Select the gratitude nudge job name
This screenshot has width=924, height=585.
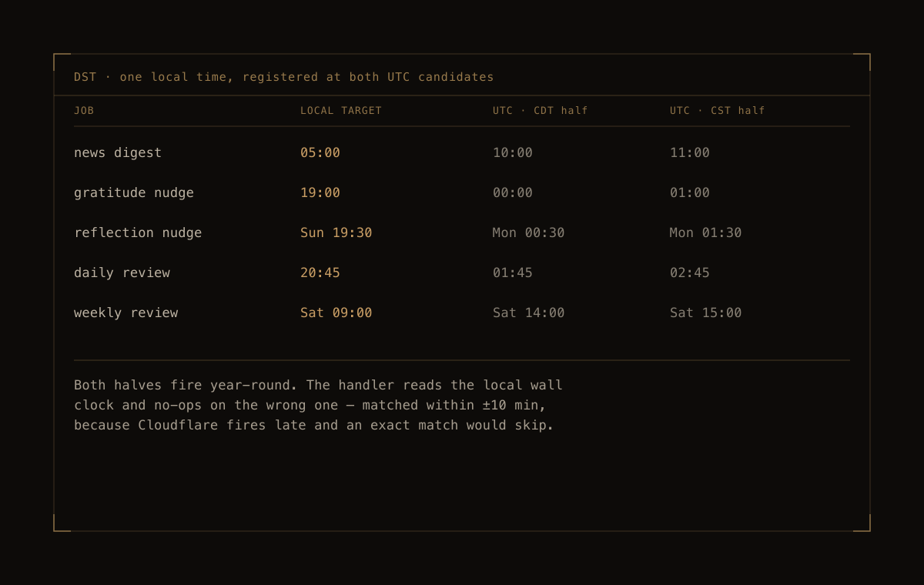coord(134,193)
